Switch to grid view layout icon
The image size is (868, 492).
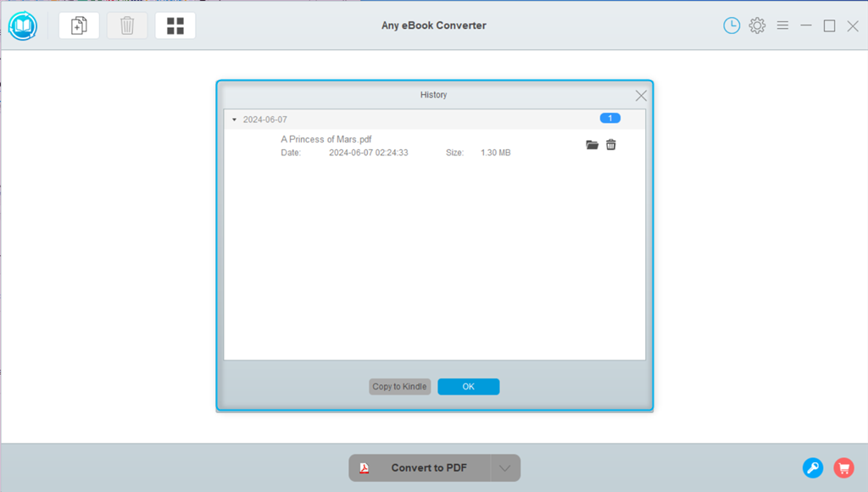tap(175, 25)
